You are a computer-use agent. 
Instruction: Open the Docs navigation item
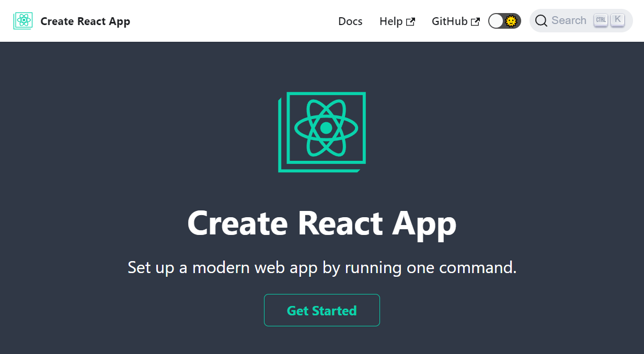click(x=350, y=21)
